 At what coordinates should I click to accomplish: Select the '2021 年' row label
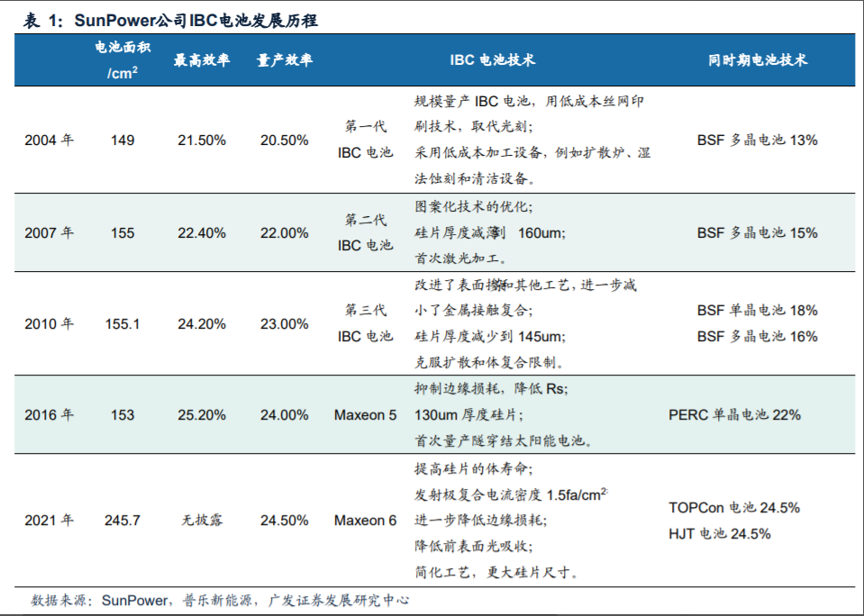(49, 520)
